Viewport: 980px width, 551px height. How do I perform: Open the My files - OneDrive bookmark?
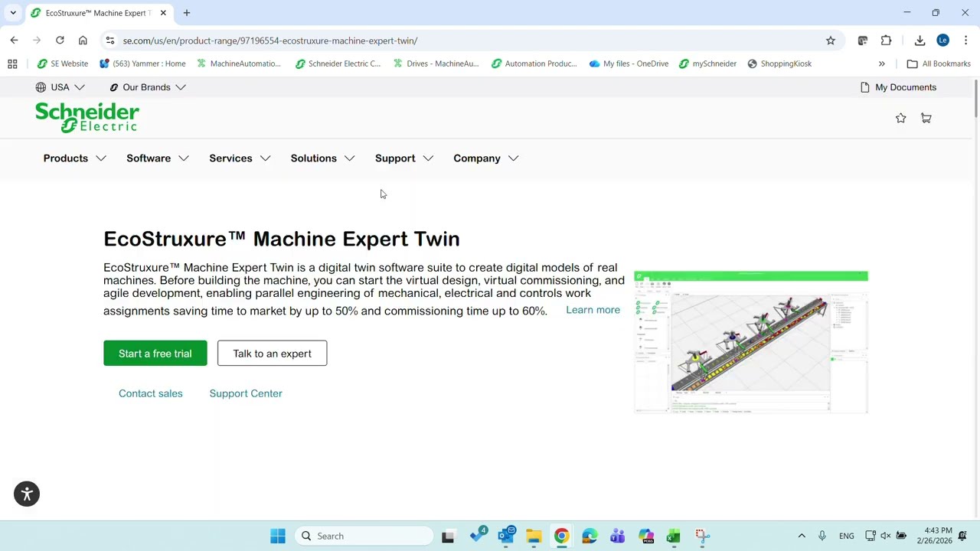[629, 64]
